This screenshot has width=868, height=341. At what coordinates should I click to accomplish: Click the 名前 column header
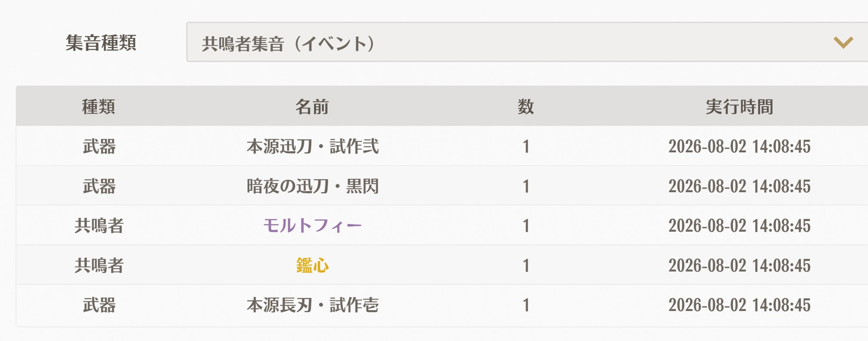point(312,106)
